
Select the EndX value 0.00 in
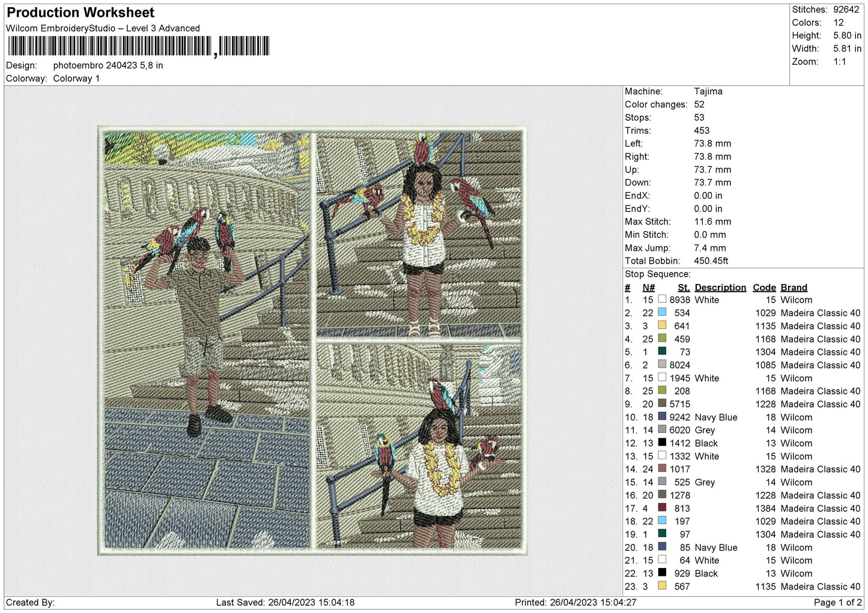point(708,196)
